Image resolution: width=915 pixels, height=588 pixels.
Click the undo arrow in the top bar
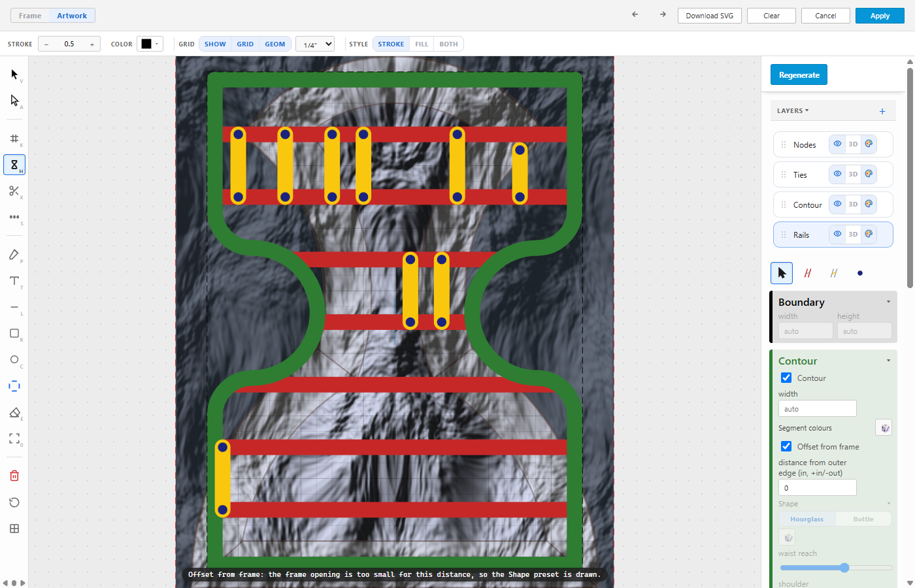[635, 14]
